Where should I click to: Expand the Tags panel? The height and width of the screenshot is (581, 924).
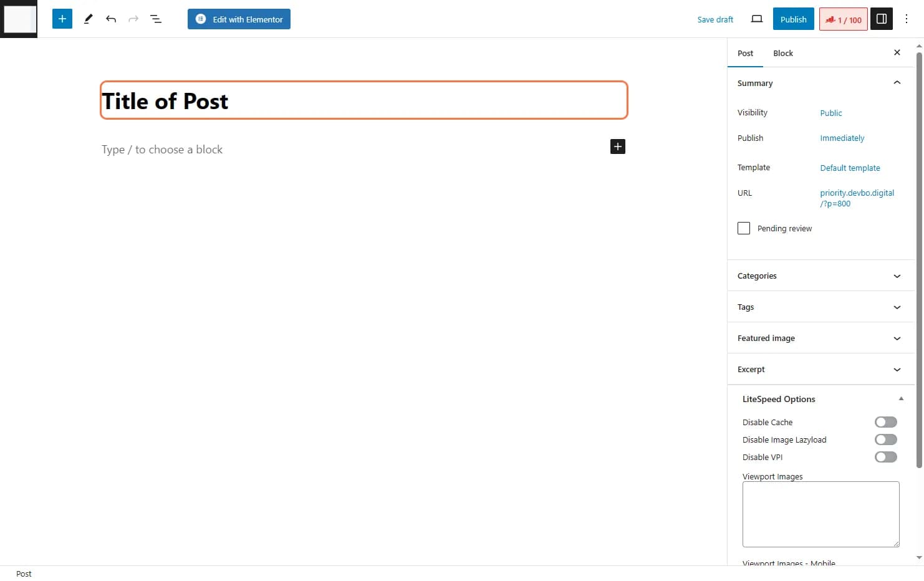(821, 307)
